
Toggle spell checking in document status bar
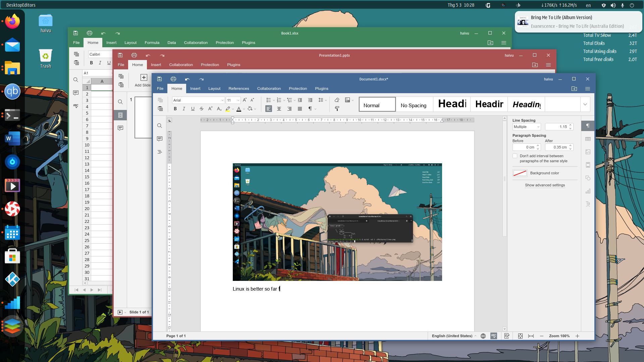[x=494, y=336]
